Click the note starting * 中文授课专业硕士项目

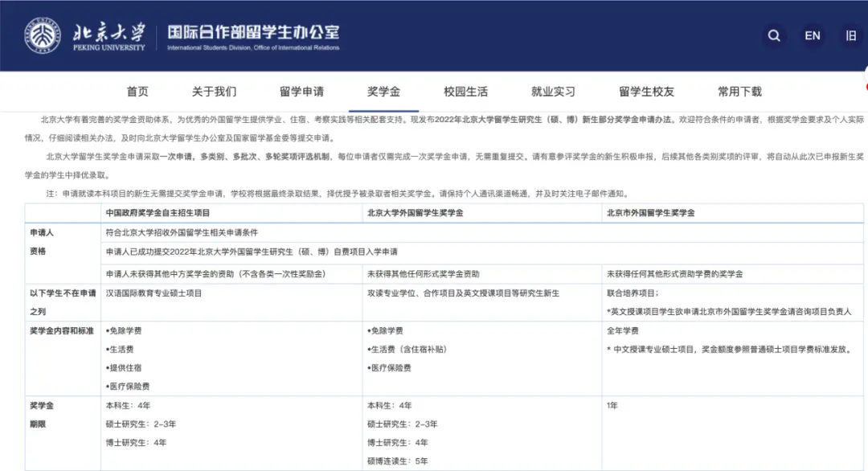pyautogui.click(x=729, y=350)
